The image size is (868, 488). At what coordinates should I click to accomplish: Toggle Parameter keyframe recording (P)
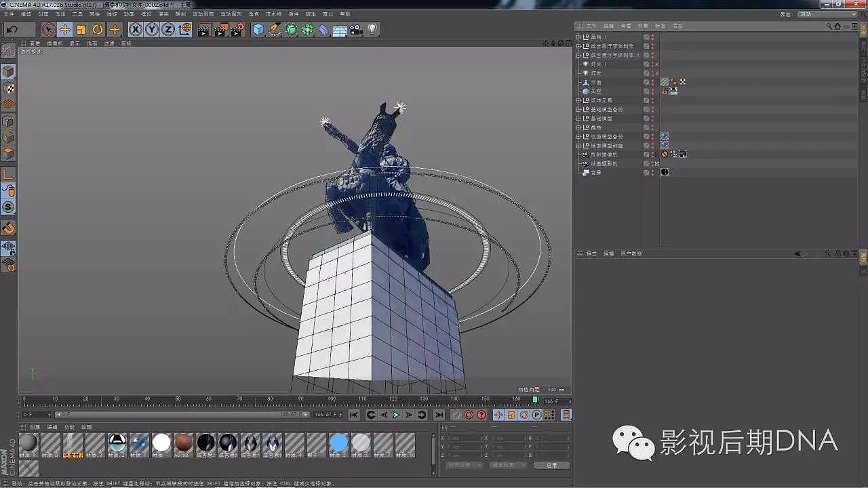[536, 415]
